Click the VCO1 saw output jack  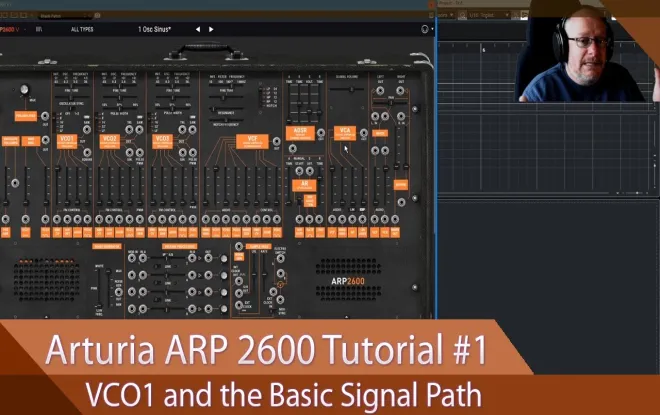87,130
